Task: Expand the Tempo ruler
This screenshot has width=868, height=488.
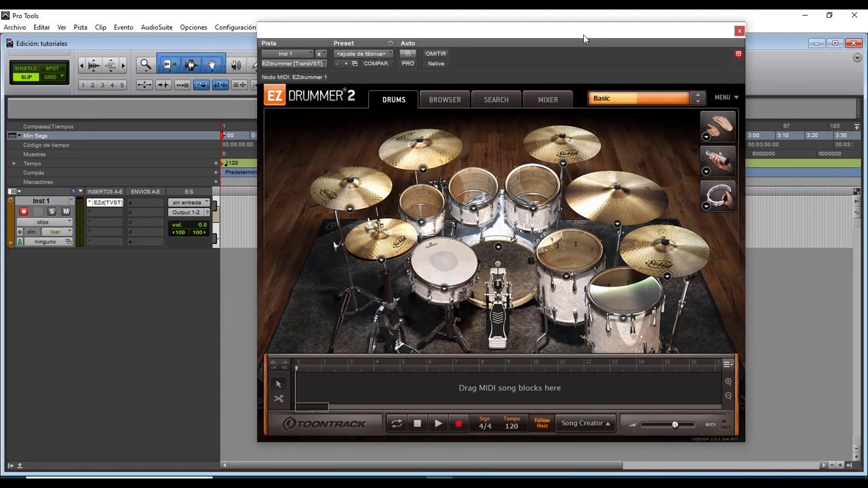Action: (x=14, y=163)
